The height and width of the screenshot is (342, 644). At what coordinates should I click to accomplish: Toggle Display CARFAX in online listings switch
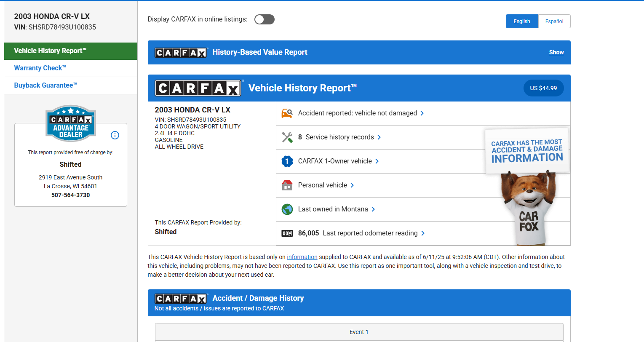(x=265, y=19)
